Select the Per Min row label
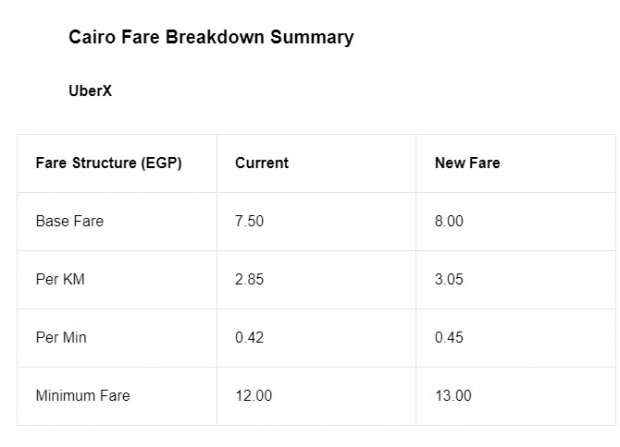620x447 pixels. click(61, 337)
